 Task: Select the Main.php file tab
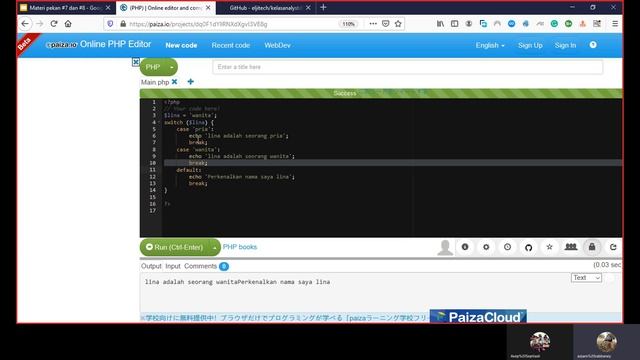155,82
